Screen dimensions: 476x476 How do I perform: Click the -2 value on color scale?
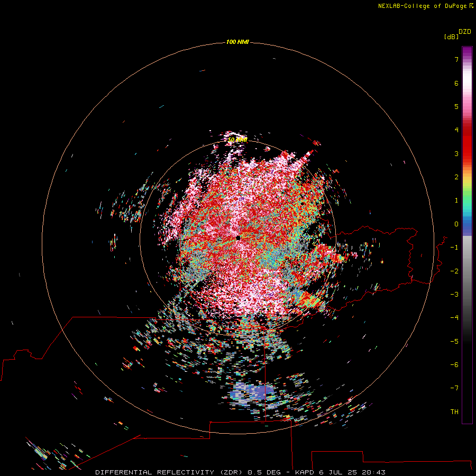tap(454, 271)
